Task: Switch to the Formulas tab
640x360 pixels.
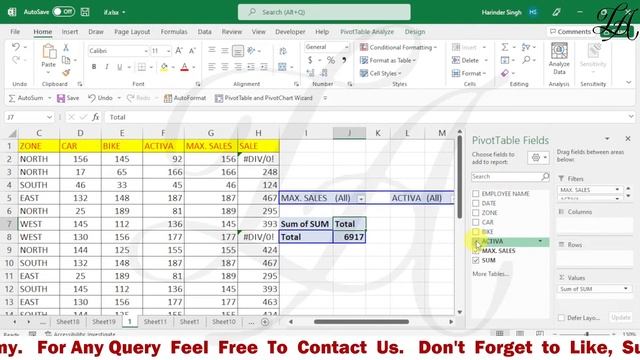Action: coord(174,32)
